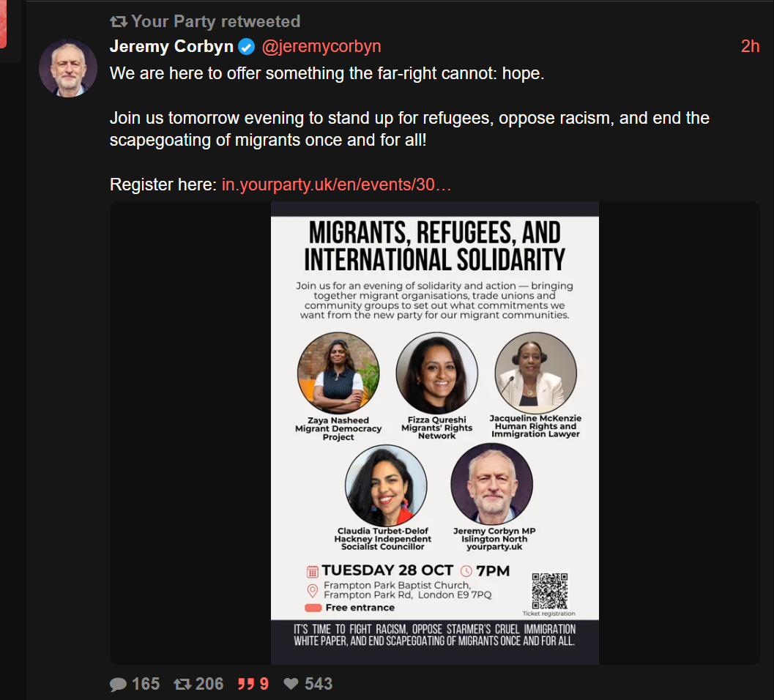Click the blue verified badge
Image resolution: width=774 pixels, height=700 pixels.
pyautogui.click(x=246, y=46)
